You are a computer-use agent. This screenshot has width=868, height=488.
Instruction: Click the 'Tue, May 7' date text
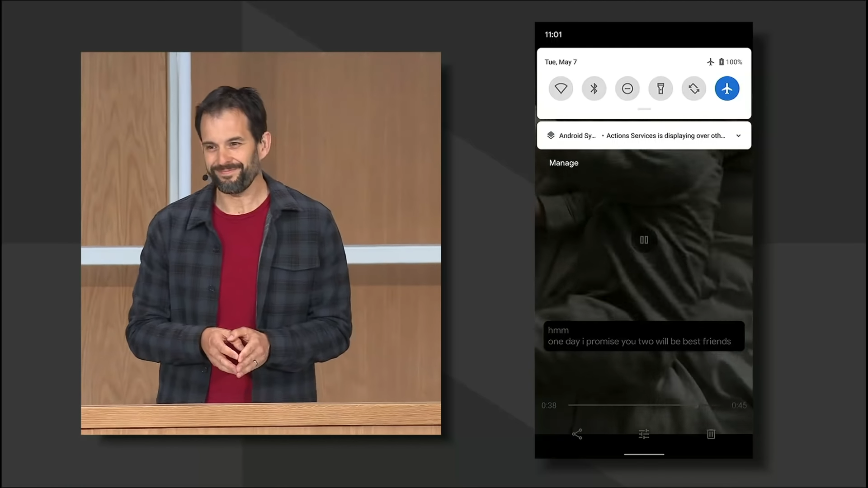[561, 62]
